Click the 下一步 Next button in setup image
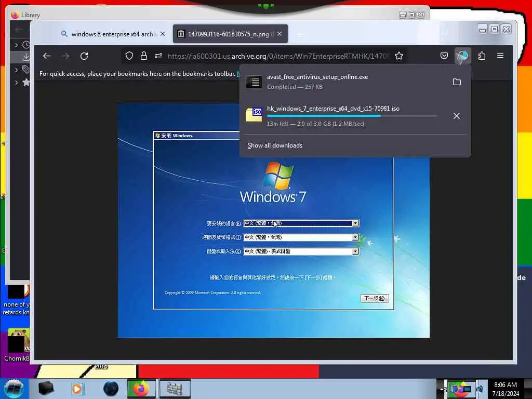This screenshot has width=532, height=399. click(x=375, y=298)
